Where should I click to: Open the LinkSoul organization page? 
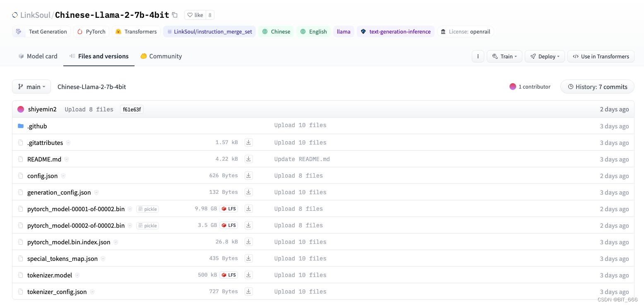point(35,15)
